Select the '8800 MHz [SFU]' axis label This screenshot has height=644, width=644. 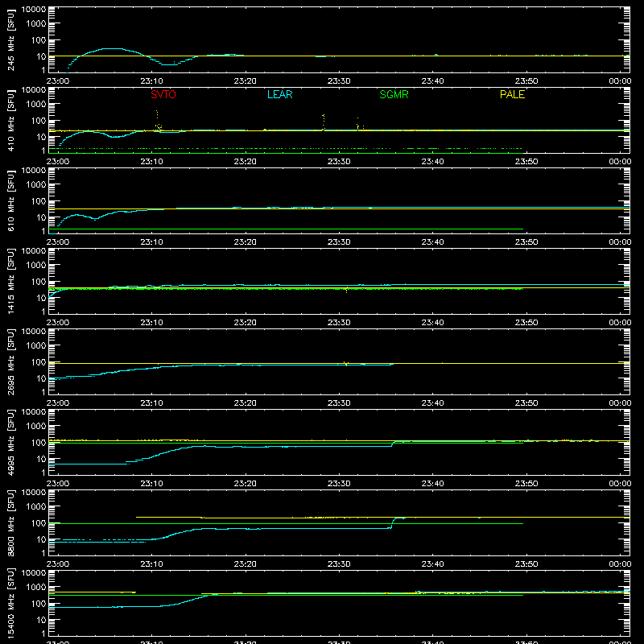(x=11, y=522)
